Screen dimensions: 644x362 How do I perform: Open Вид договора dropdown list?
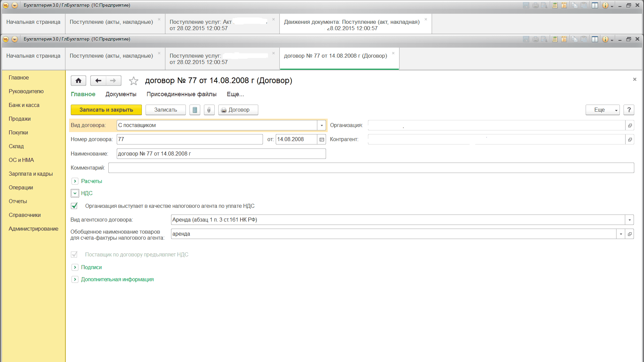click(322, 125)
